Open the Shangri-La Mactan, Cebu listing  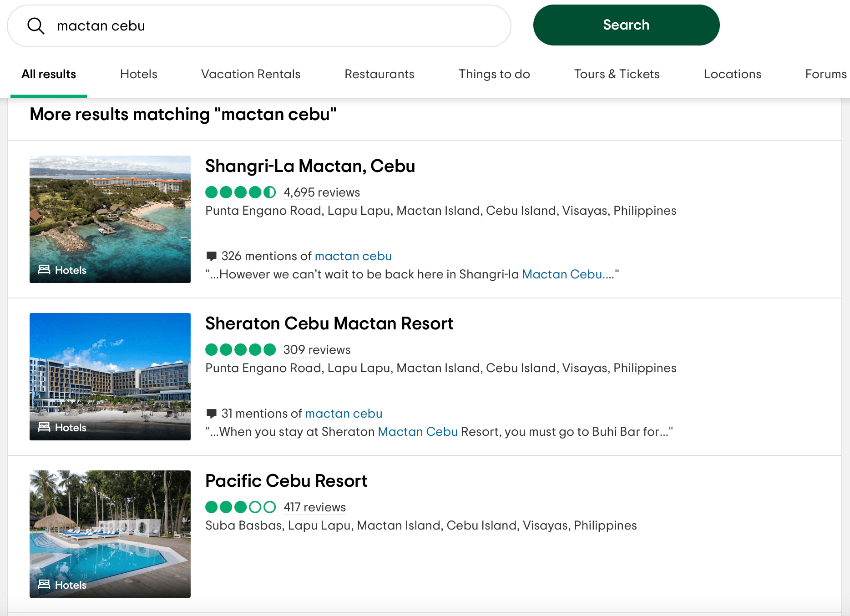tap(310, 166)
